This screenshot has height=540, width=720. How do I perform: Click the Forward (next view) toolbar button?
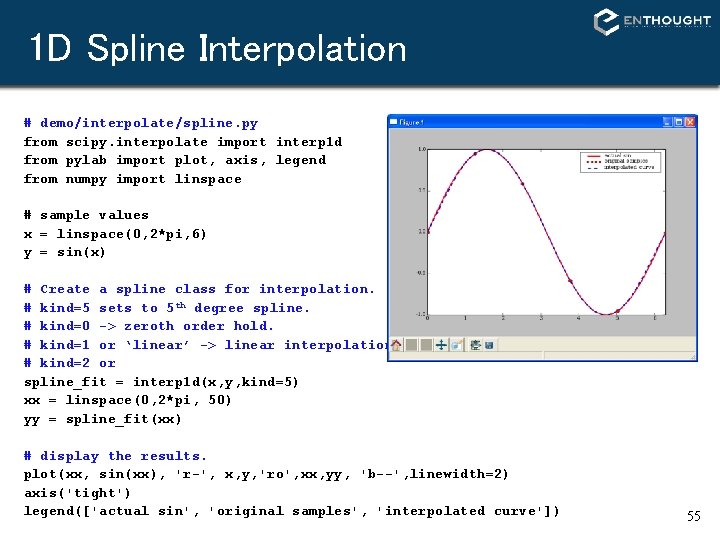(426, 345)
